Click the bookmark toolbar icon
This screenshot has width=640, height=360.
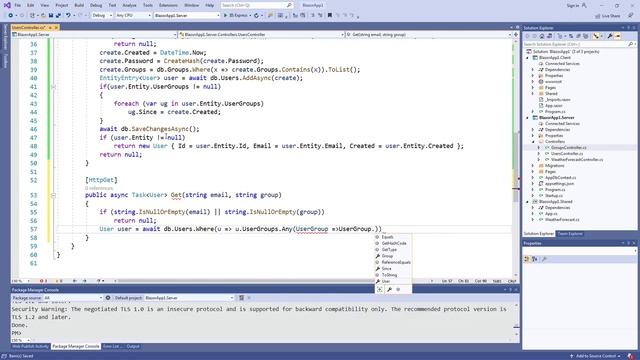[x=330, y=16]
